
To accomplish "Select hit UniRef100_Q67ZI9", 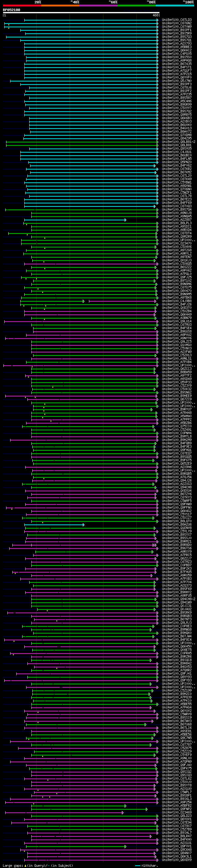I will point(176,399).
